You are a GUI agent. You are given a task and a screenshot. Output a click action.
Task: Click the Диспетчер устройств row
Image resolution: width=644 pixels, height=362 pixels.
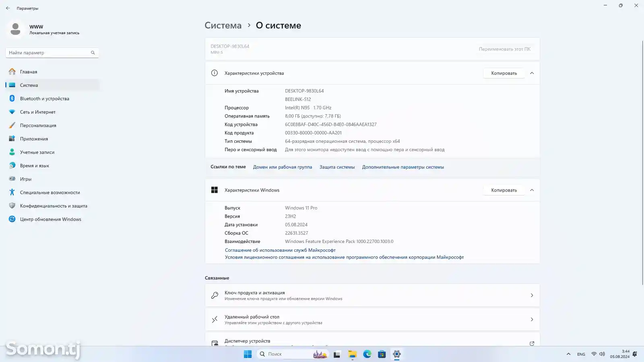click(x=372, y=339)
